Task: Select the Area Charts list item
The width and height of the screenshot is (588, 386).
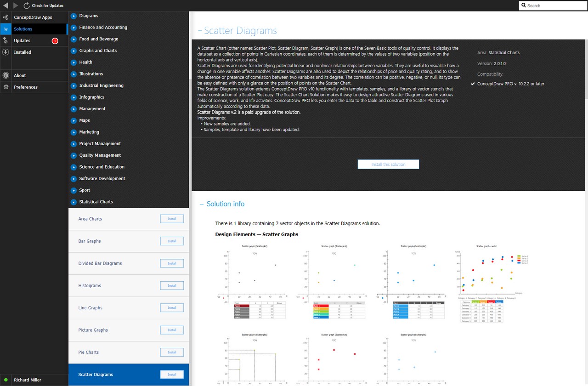Action: click(129, 219)
